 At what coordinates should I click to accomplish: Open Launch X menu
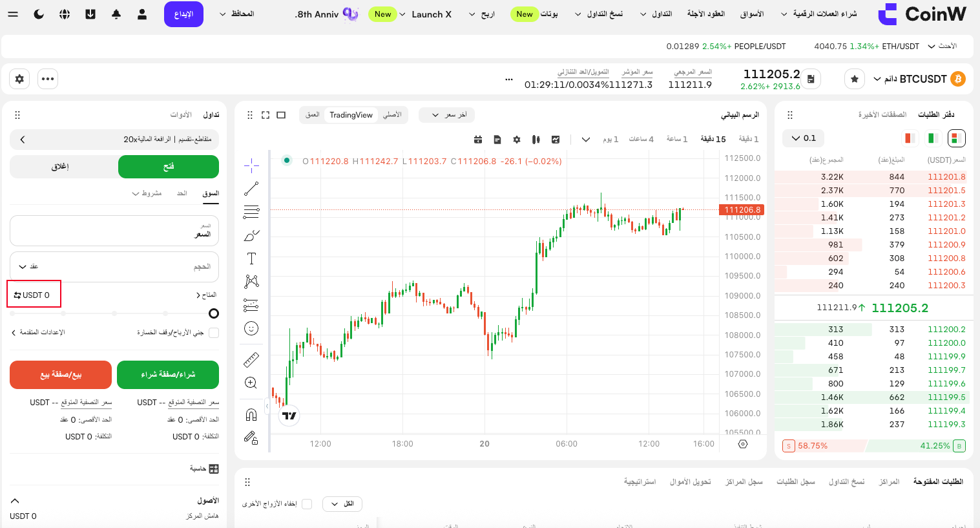(x=426, y=14)
